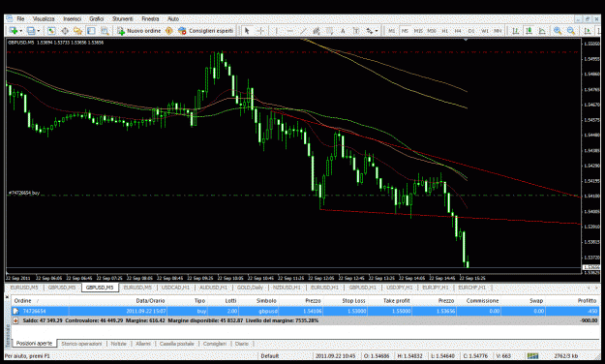Select the crosshair tool

point(260,30)
